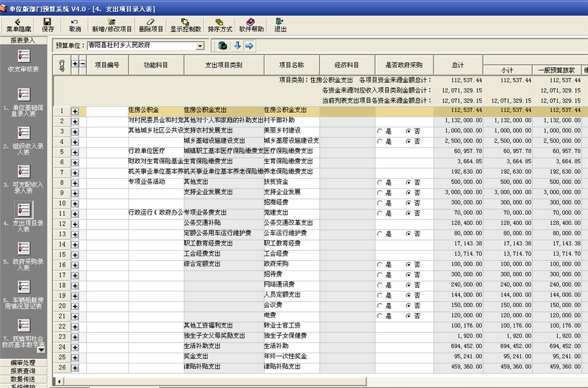Open 排序方式 sorting options

coord(220,25)
